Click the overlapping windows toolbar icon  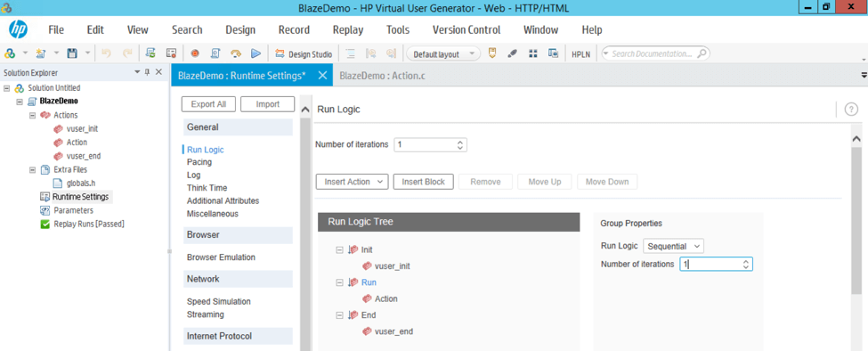pyautogui.click(x=553, y=53)
